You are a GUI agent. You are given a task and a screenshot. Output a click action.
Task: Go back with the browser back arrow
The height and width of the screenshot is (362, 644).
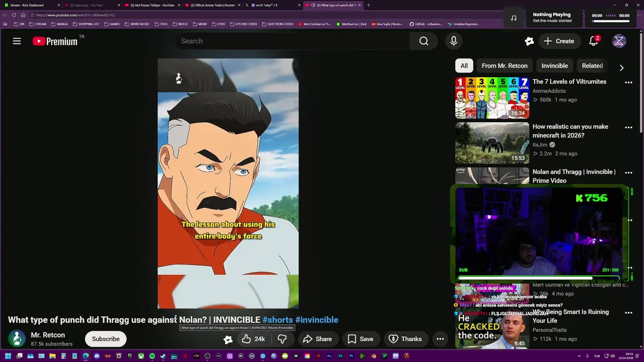[5, 15]
